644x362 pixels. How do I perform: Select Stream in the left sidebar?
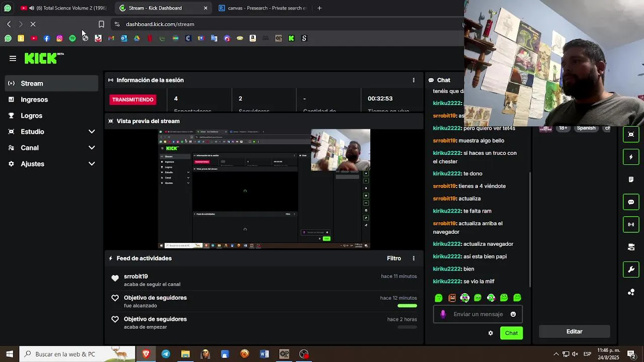pyautogui.click(x=51, y=83)
